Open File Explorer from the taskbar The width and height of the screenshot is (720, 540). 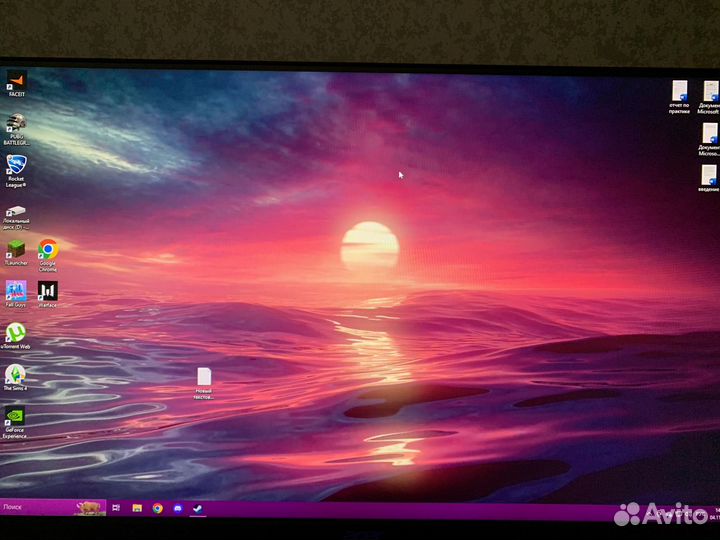pos(137,508)
